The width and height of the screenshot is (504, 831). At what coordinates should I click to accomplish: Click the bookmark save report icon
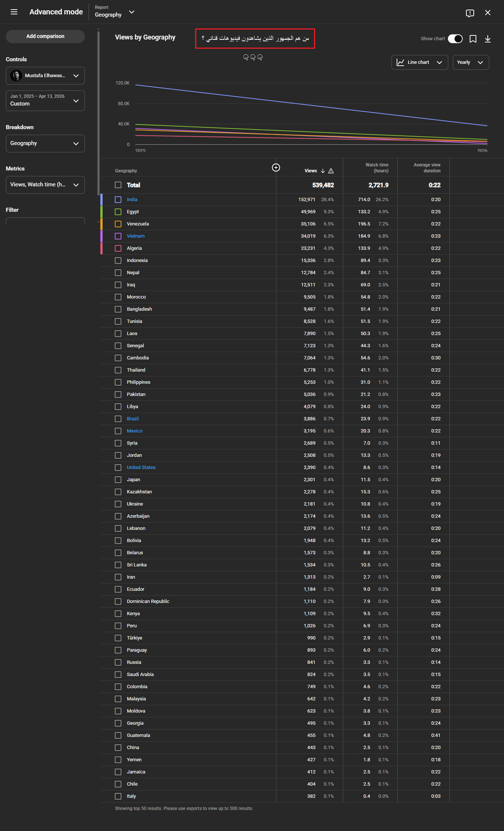(473, 39)
